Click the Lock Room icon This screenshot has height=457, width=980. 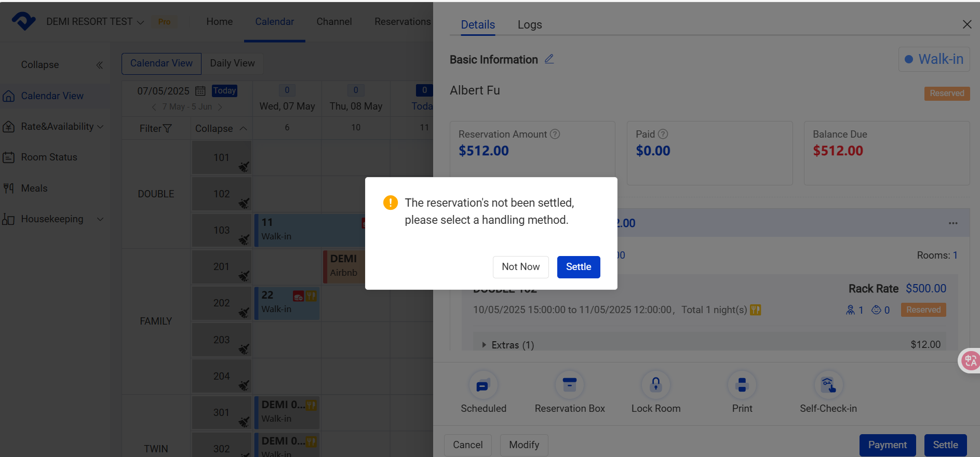(x=655, y=386)
